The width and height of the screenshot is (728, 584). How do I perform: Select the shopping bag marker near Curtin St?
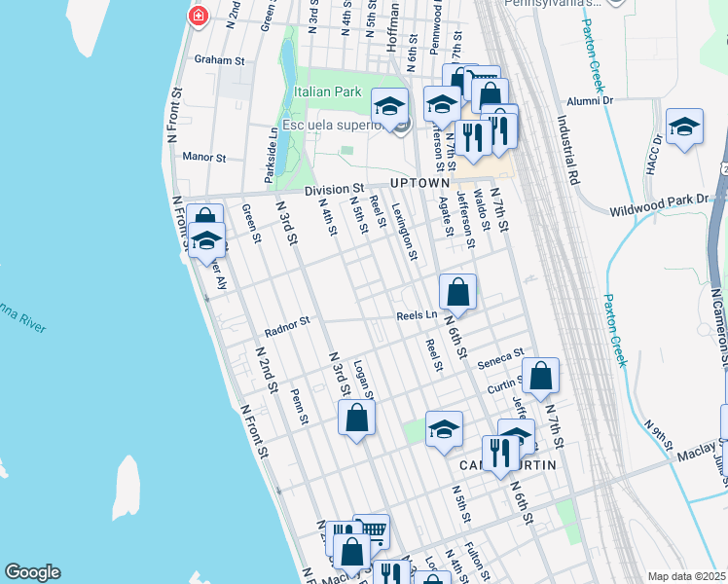click(x=540, y=379)
